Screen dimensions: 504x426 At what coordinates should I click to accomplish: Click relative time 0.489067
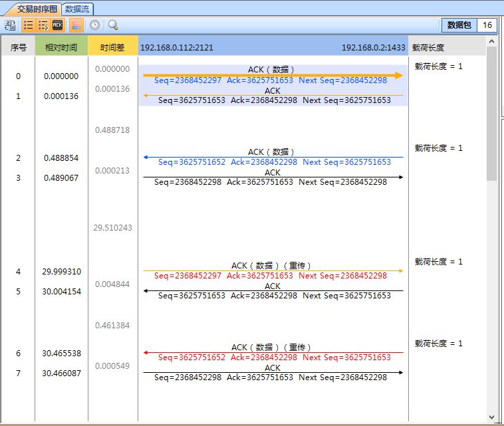pyautogui.click(x=61, y=177)
